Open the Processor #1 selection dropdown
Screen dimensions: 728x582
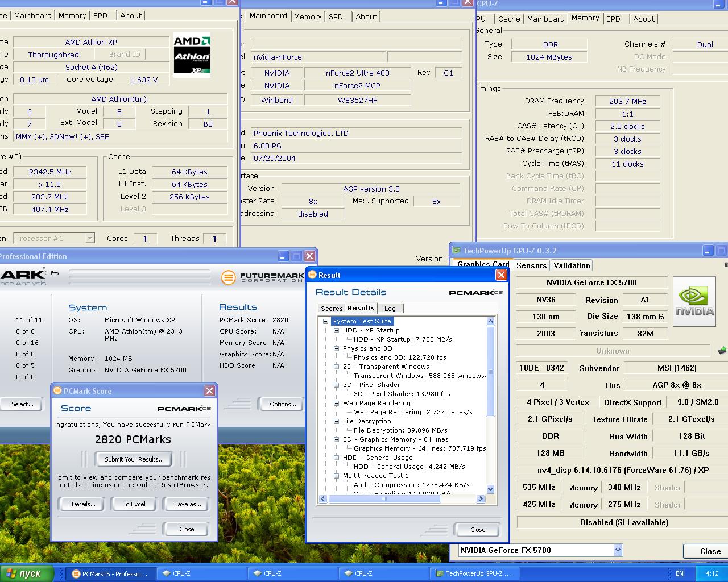(x=90, y=238)
